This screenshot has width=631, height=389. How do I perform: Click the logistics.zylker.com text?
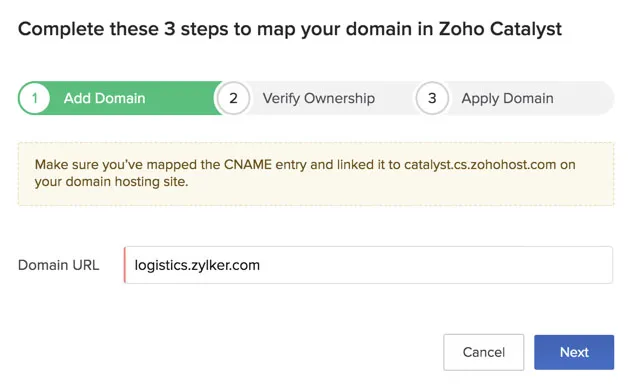point(197,265)
